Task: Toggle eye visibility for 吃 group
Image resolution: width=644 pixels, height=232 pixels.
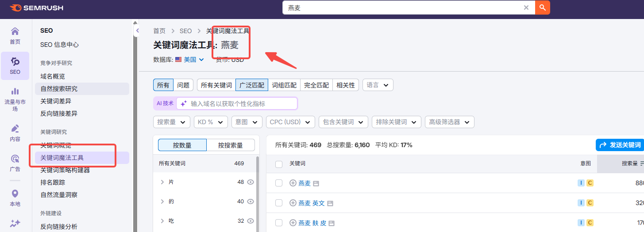Action: [251, 221]
